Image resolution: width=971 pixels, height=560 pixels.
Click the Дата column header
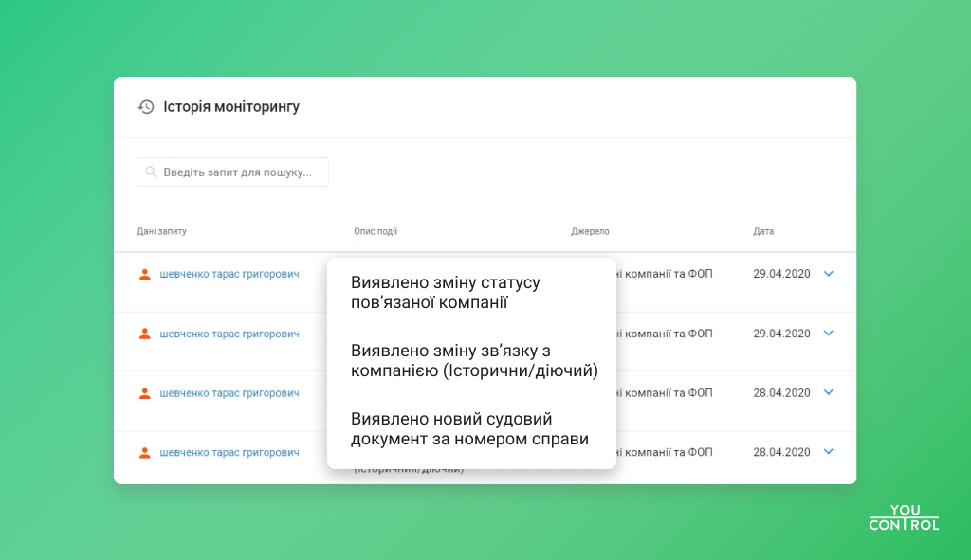[x=763, y=231]
